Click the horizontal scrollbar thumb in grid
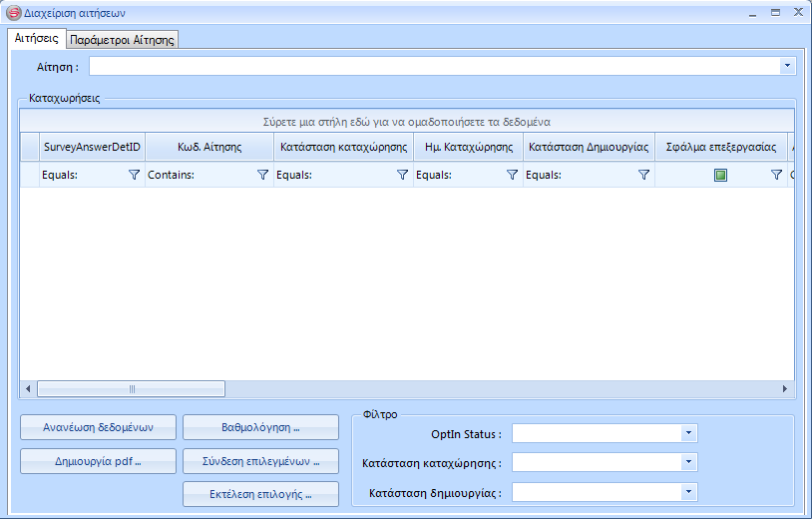812x519 pixels. click(131, 389)
